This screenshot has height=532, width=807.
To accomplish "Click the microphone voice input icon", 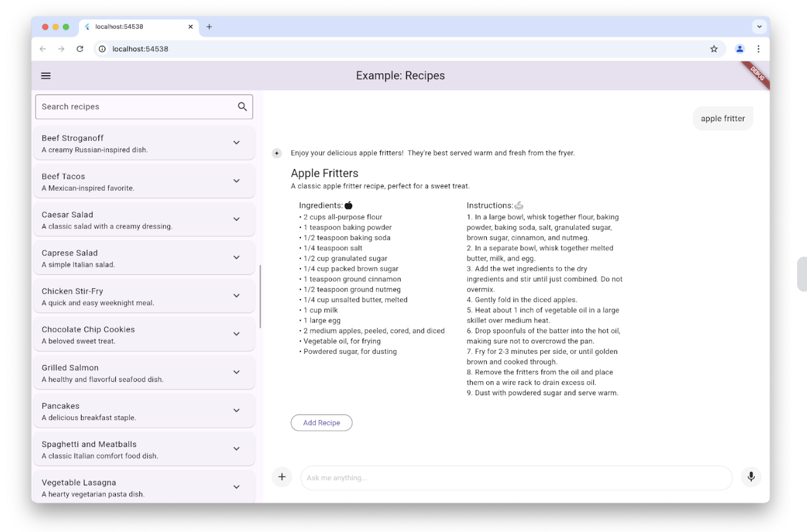I will (751, 477).
